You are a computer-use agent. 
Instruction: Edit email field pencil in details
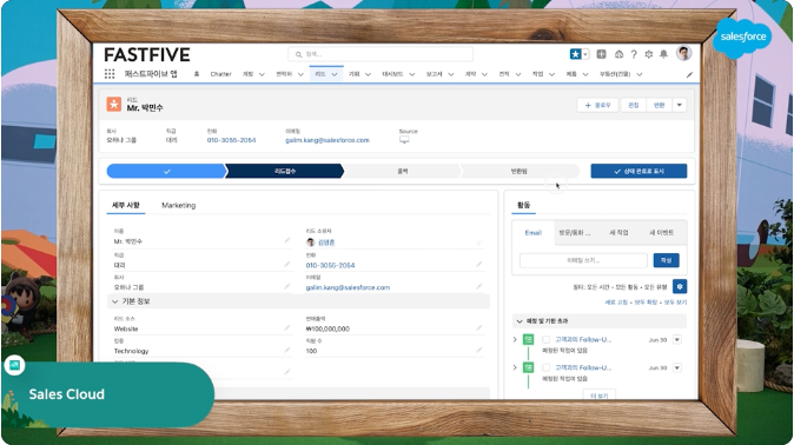pyautogui.click(x=479, y=287)
